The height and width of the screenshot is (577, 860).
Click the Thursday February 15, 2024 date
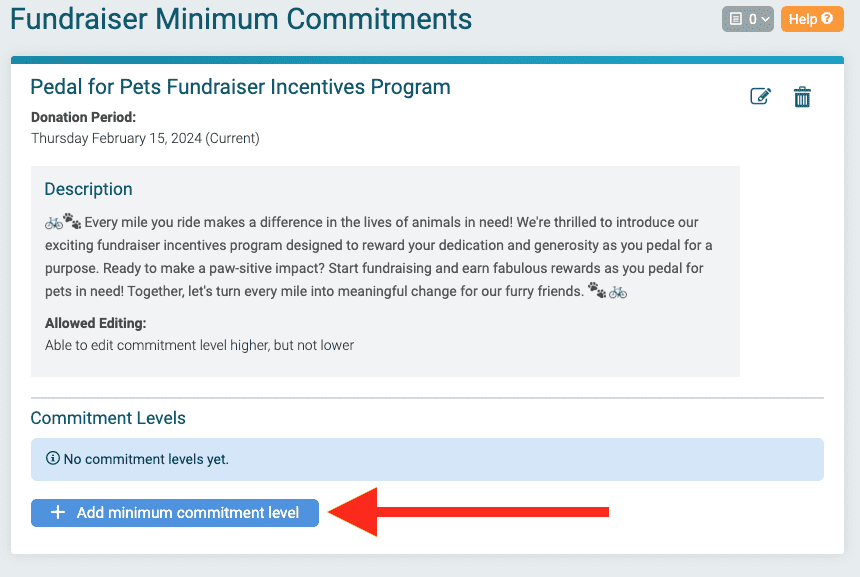[116, 138]
